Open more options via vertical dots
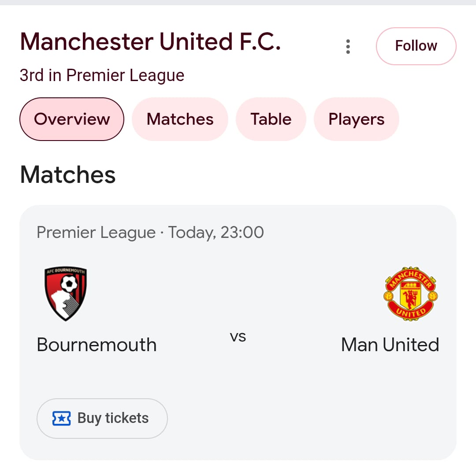Viewport: 476px width, 467px height. click(348, 46)
